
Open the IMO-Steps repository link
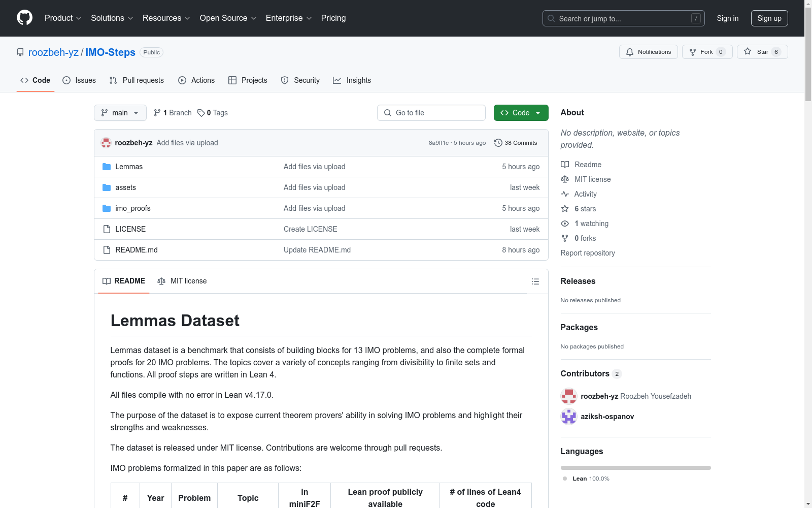110,52
